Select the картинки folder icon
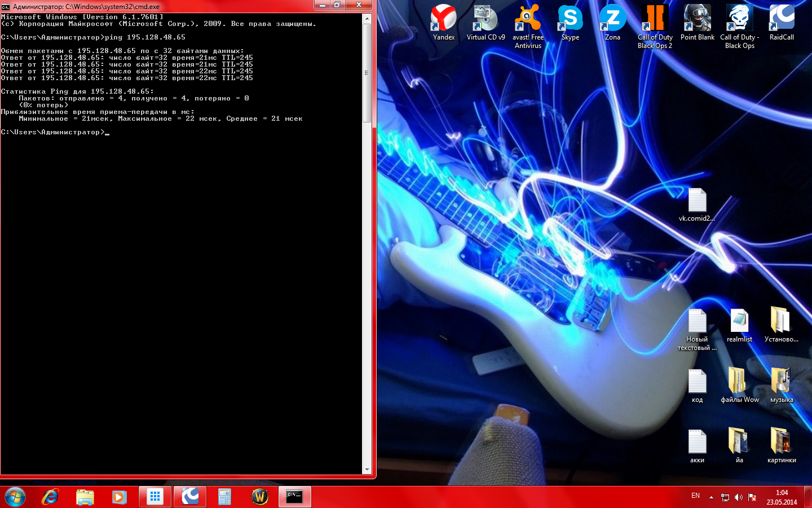Image resolution: width=812 pixels, height=508 pixels. point(782,446)
